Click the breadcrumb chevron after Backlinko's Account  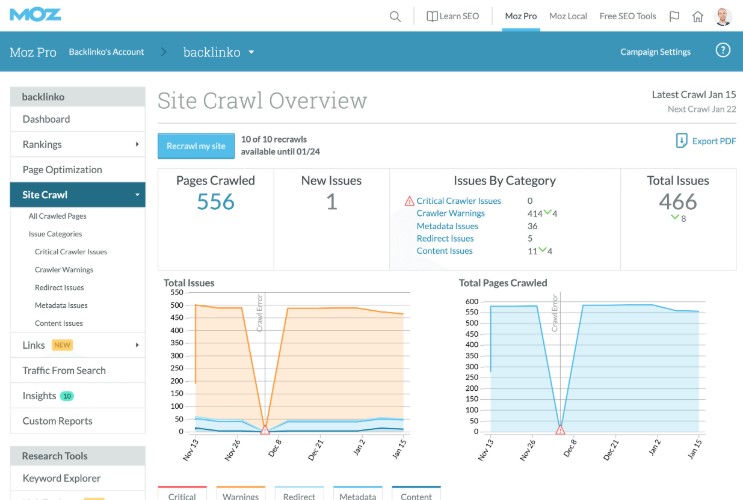pyautogui.click(x=163, y=52)
